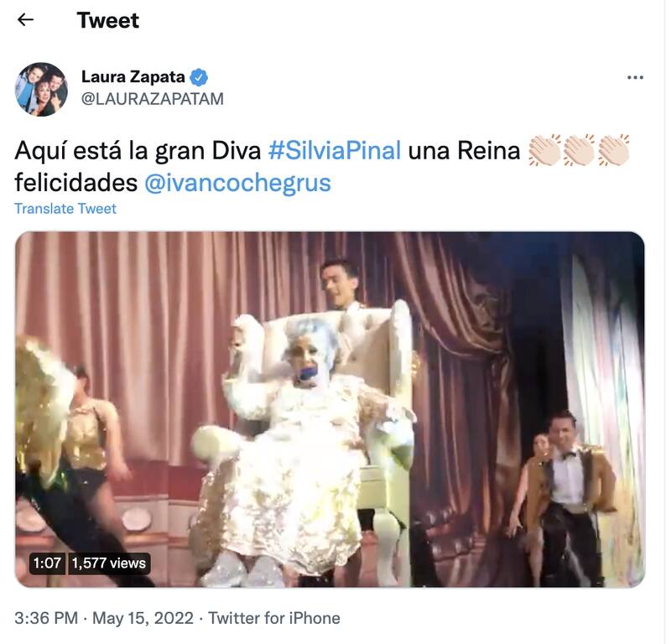Click the Laura Zapata display name

133,77
